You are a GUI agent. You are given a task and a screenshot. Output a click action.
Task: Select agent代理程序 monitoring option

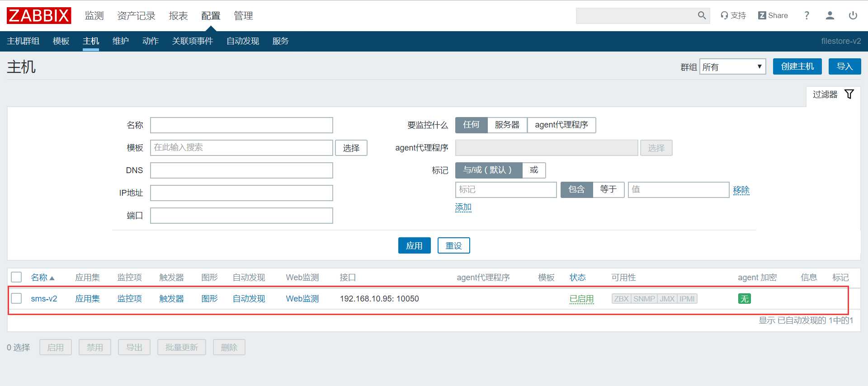pyautogui.click(x=561, y=125)
